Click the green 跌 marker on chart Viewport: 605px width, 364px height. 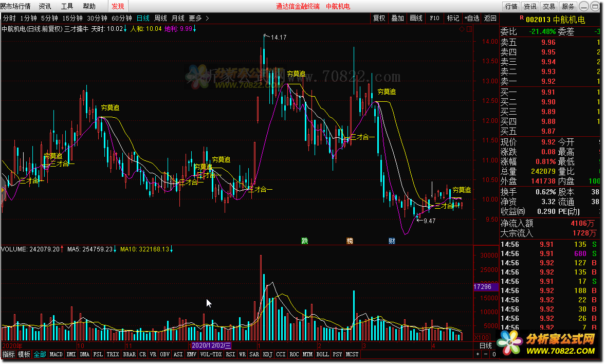tap(305, 241)
